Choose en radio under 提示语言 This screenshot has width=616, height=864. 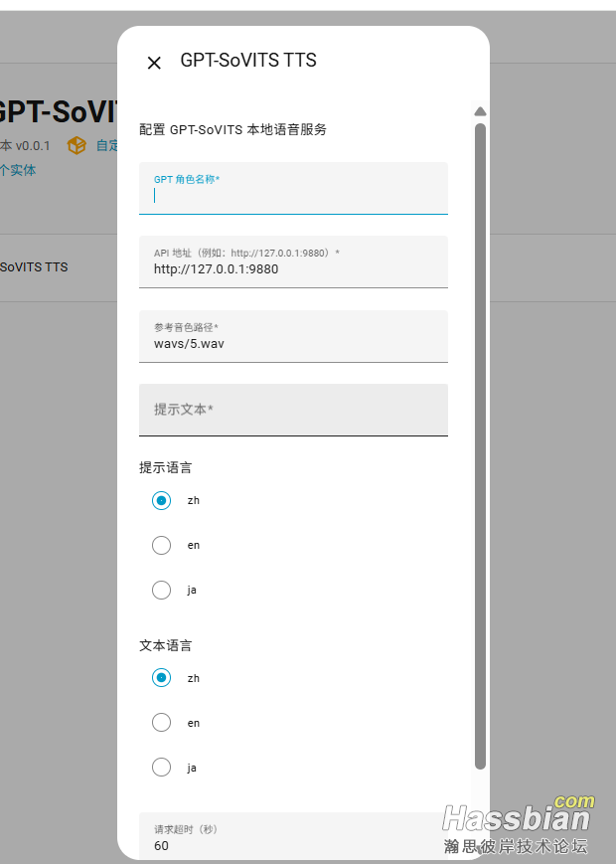pyautogui.click(x=161, y=545)
